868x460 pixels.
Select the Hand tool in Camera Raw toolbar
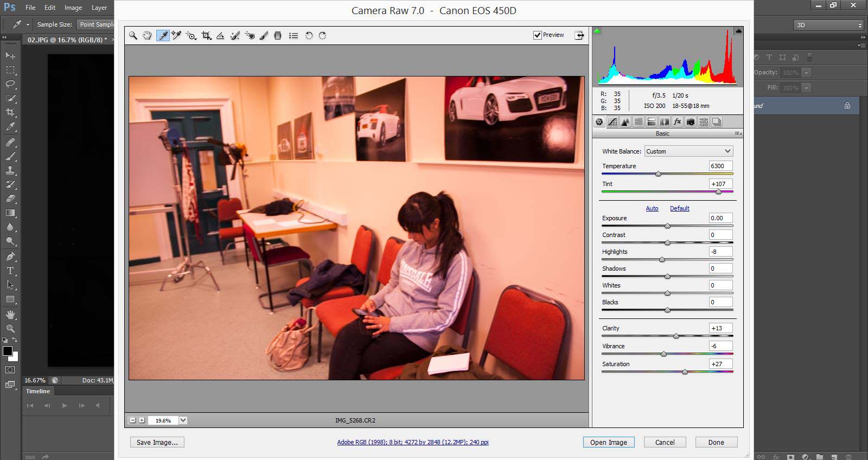pyautogui.click(x=147, y=36)
